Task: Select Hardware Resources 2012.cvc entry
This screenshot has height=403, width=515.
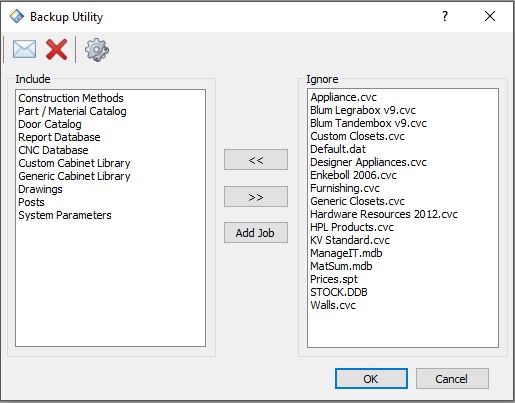Action: click(x=384, y=214)
